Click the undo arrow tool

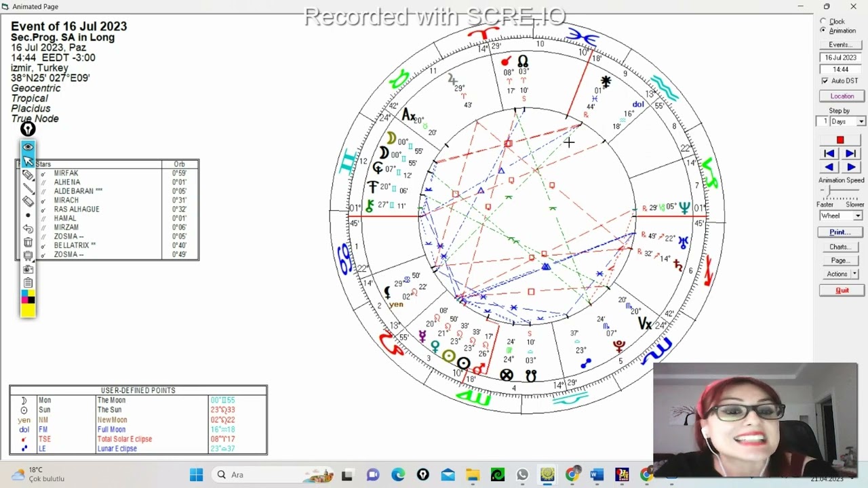coord(28,228)
